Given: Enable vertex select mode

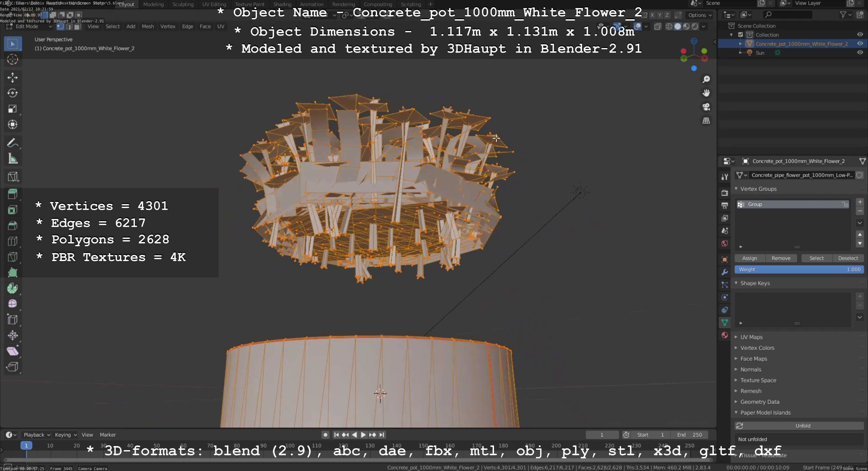Looking at the screenshot, I should [x=60, y=27].
